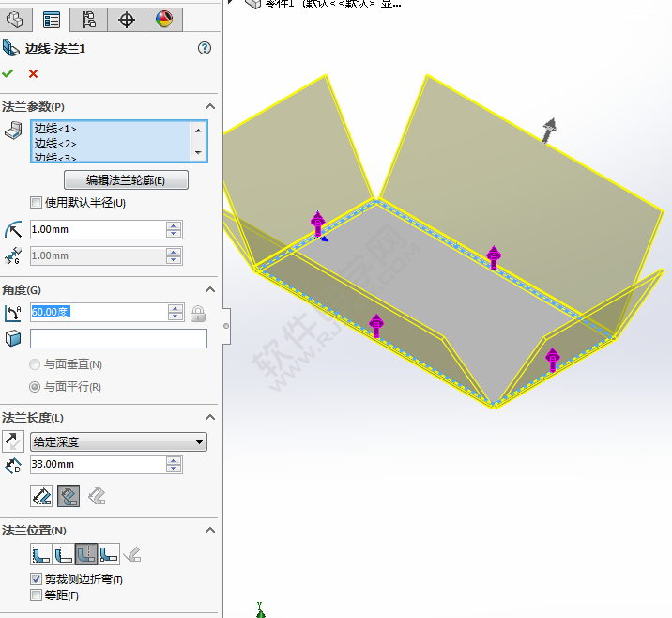This screenshot has width=672, height=618.
Task: Click the face cube icon
Action: point(13,338)
